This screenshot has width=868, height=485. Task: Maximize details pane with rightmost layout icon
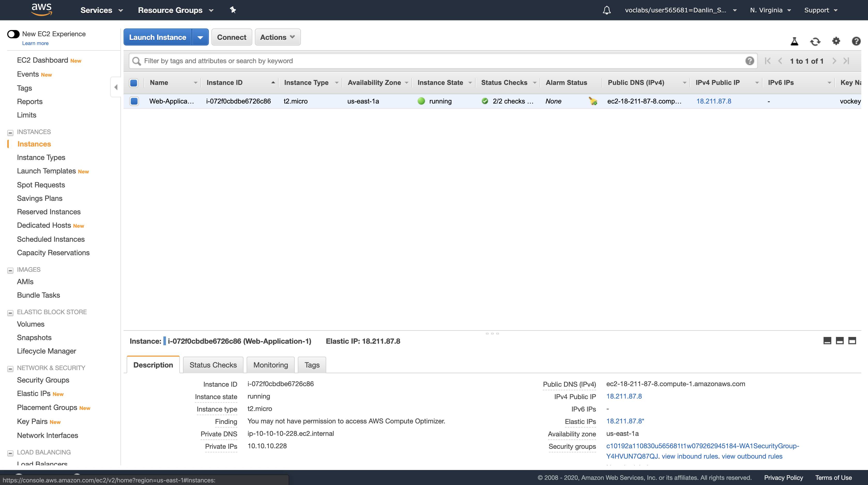click(852, 341)
